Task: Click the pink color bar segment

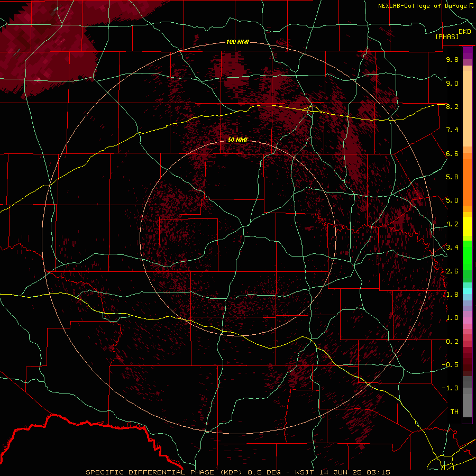Action: tap(467, 321)
